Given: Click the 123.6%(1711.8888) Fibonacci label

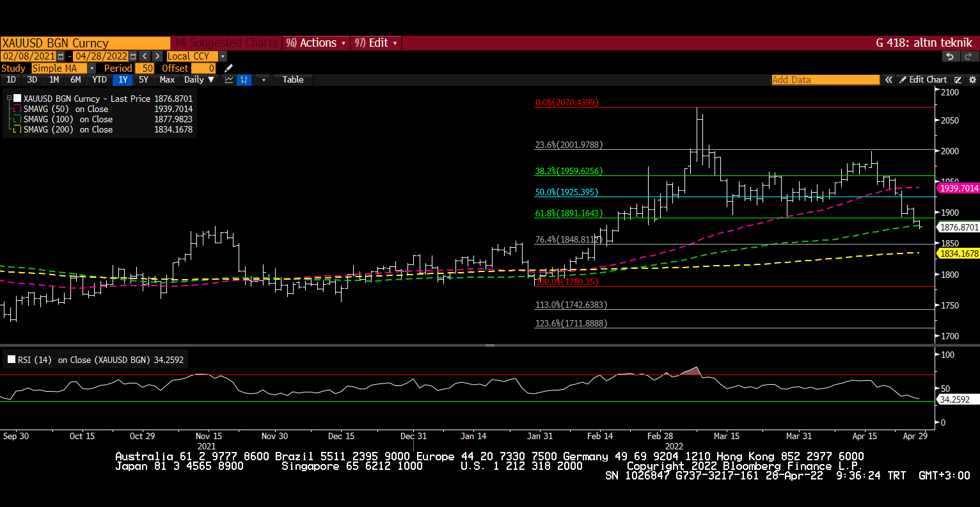Looking at the screenshot, I should [571, 323].
